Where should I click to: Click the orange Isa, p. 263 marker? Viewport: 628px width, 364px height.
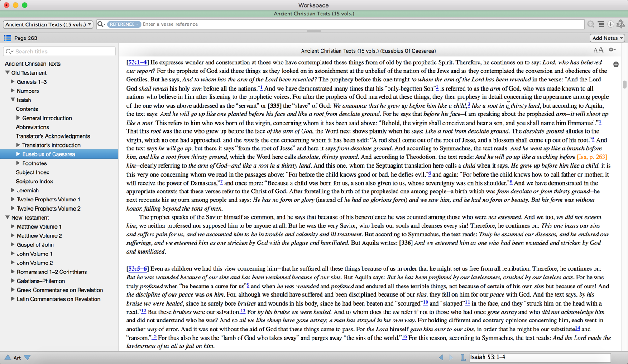pos(592,157)
